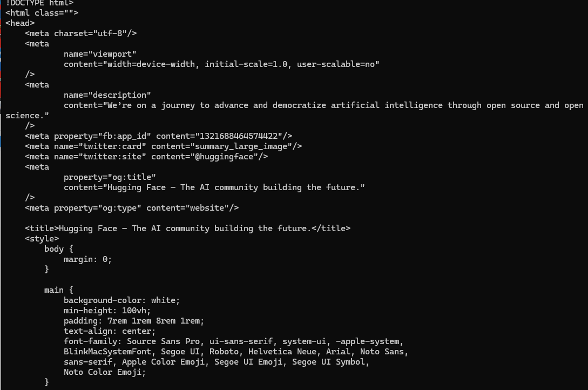
Task: Click the width=device-width content line
Action: click(221, 64)
